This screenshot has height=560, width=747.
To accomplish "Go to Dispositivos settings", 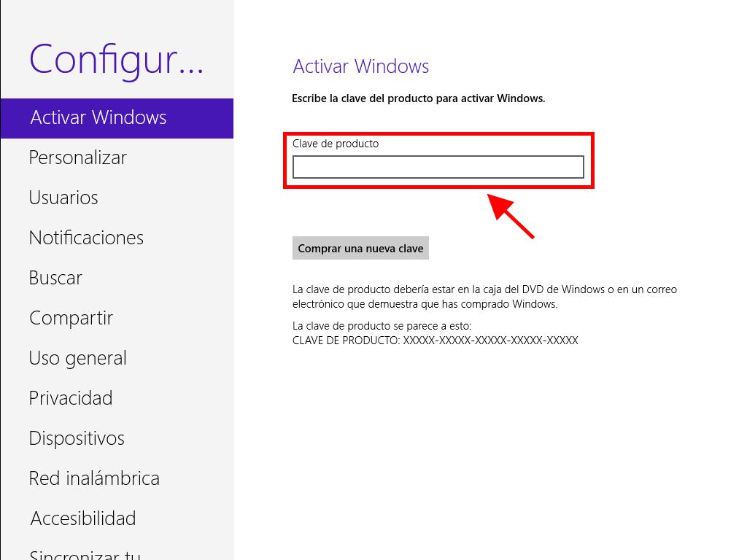I will [77, 438].
